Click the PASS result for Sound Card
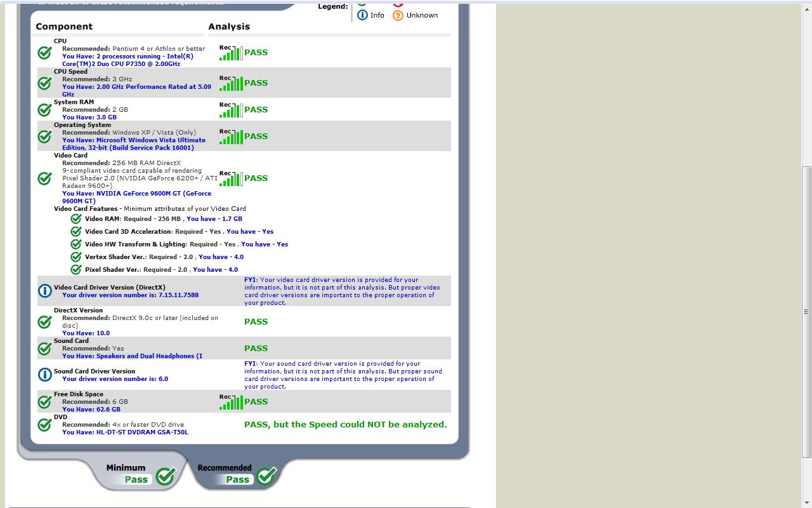Viewport: 812px width, 508px height. (256, 349)
